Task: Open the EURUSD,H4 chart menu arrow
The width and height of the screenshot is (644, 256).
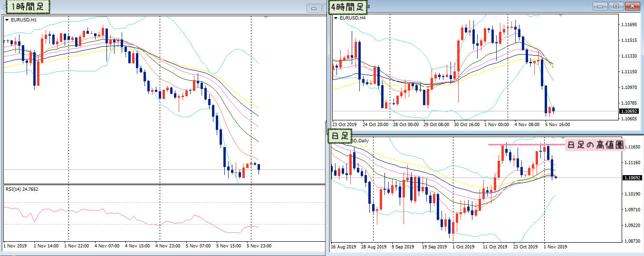Action: coord(336,18)
